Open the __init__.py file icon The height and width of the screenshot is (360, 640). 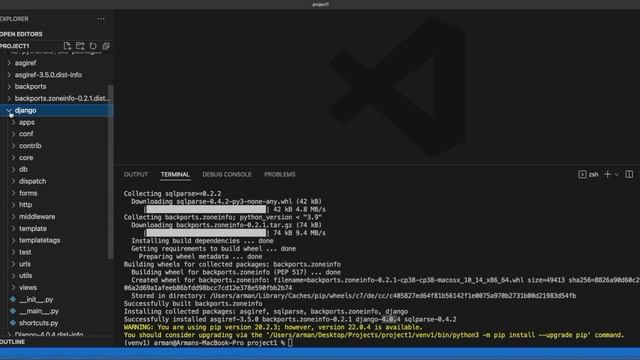tap(13, 299)
